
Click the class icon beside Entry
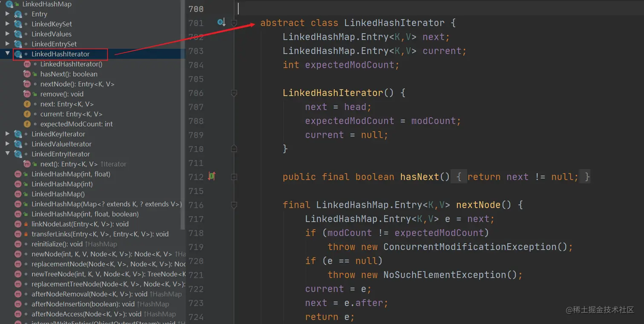pos(18,14)
